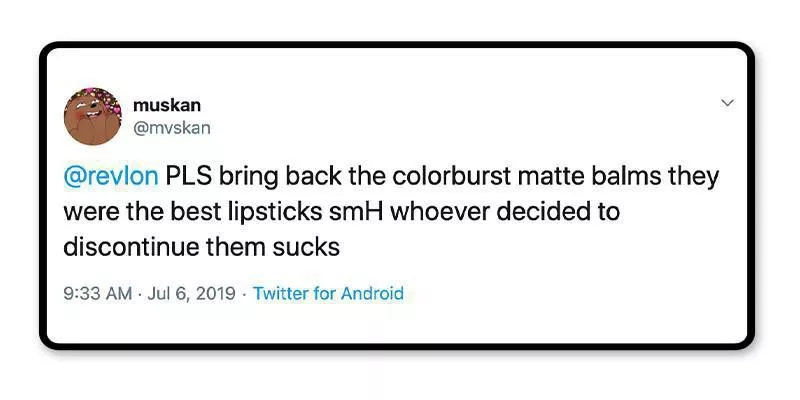This screenshot has width=800, height=400.
Task: Open the @mvskan handle profile
Action: [x=171, y=128]
